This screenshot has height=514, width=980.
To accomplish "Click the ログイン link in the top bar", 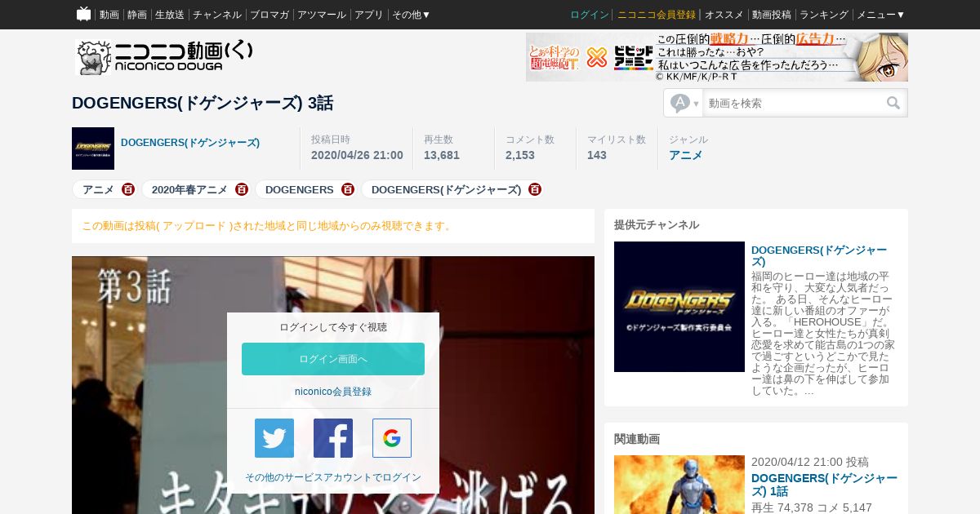I will (590, 15).
